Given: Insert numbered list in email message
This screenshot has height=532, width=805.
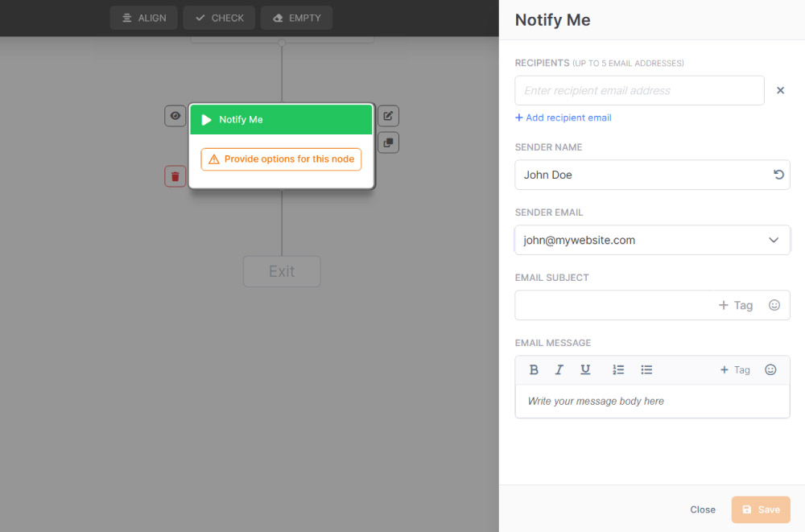Looking at the screenshot, I should [x=618, y=370].
